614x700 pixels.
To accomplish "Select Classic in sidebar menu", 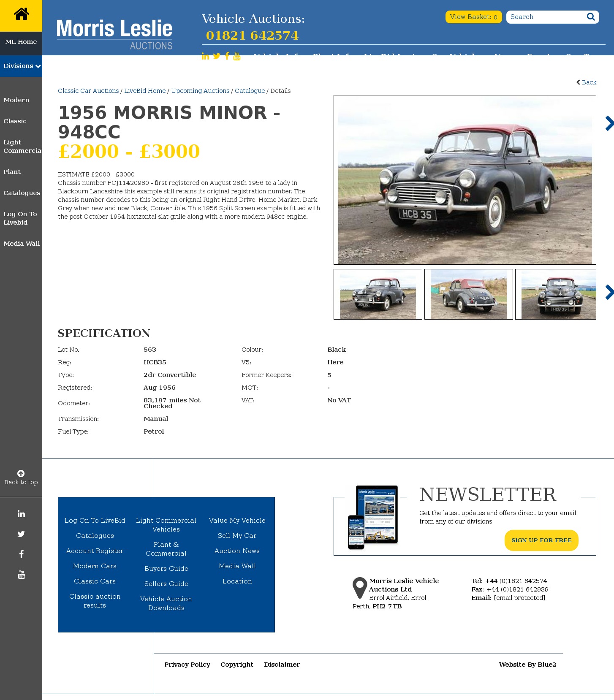I will click(15, 121).
